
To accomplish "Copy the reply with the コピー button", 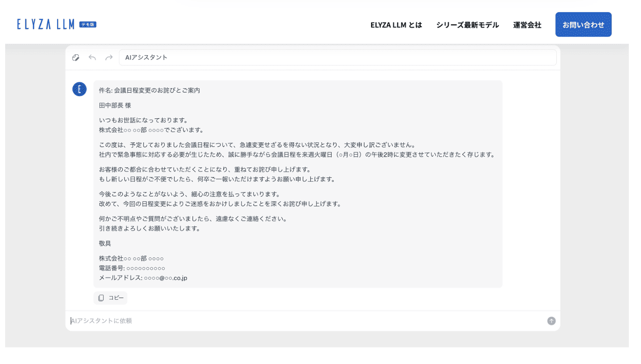I will 110,298.
